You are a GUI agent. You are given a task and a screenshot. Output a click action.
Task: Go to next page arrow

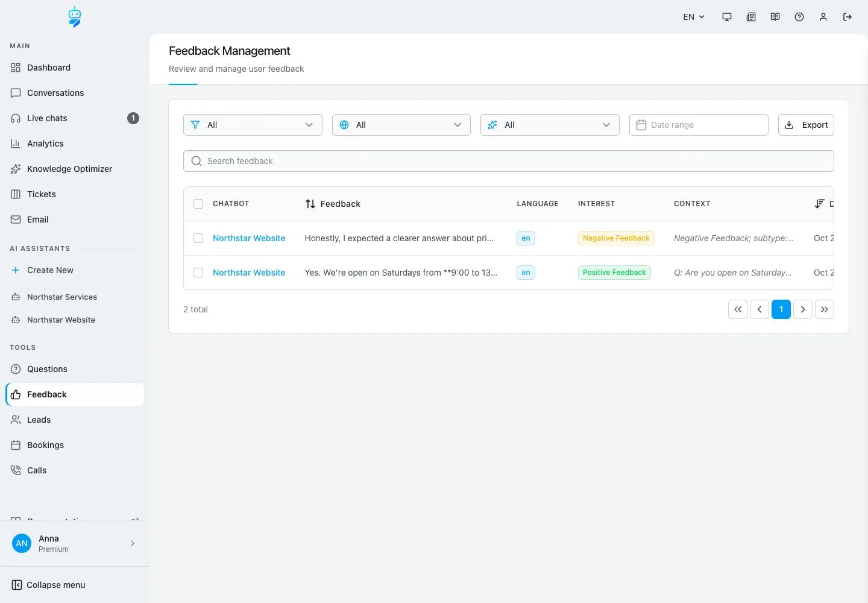click(x=803, y=309)
